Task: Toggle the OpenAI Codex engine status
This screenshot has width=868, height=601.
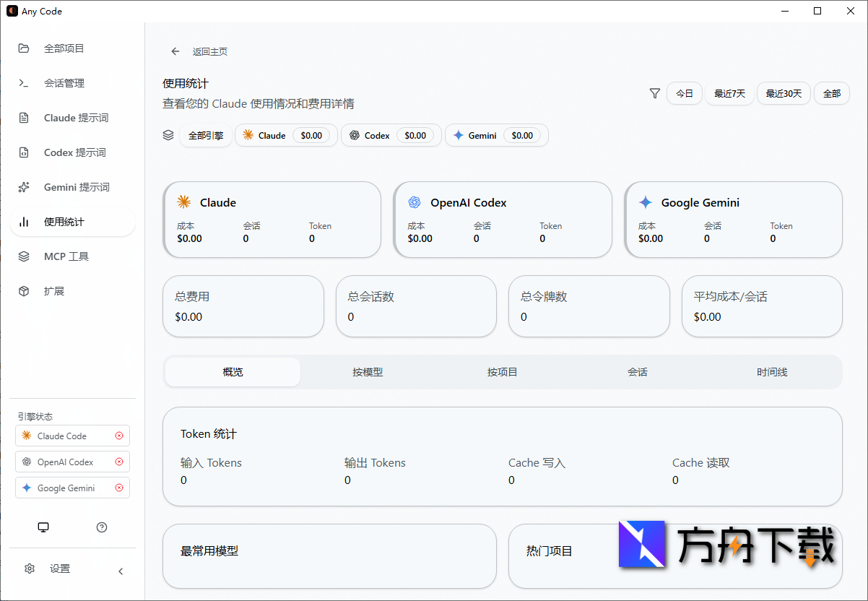Action: pyautogui.click(x=119, y=462)
